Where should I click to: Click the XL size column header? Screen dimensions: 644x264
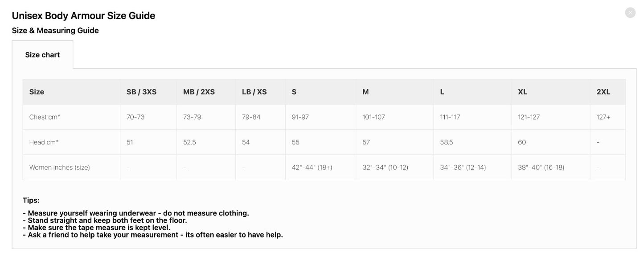click(x=522, y=91)
